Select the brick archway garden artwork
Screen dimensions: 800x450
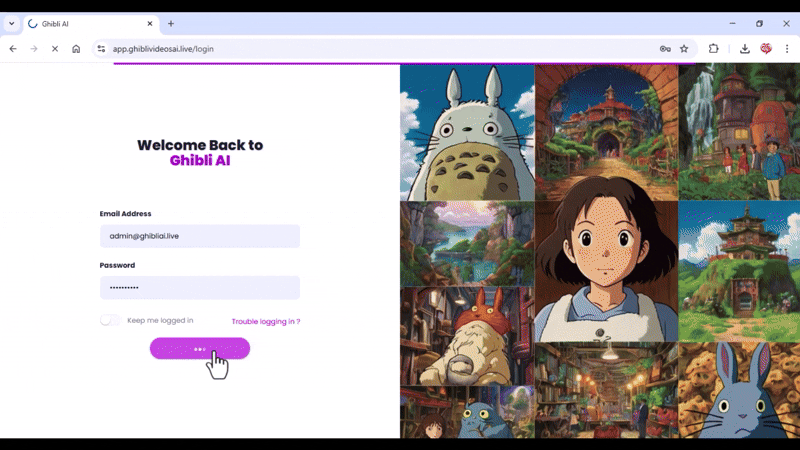[x=606, y=120]
